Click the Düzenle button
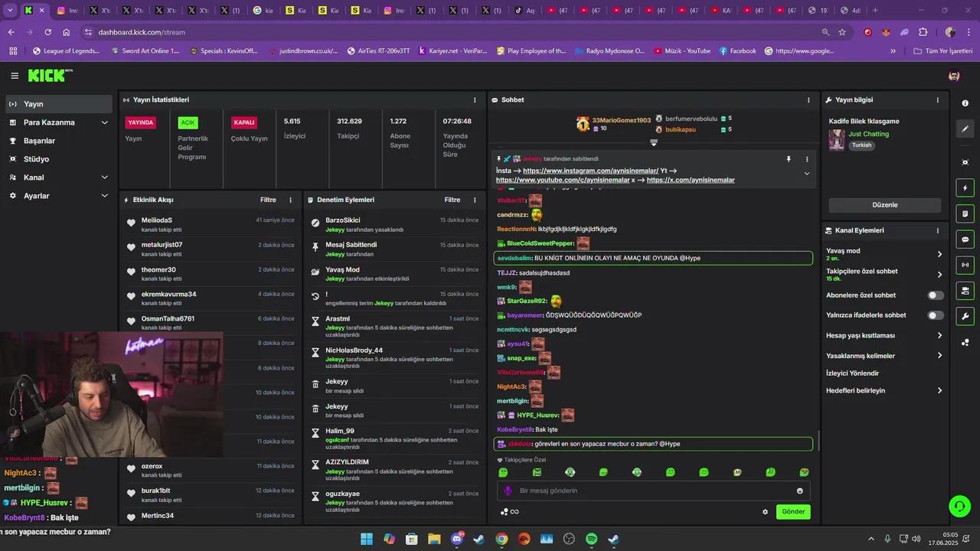Viewport: 980px width, 551px height. tap(885, 205)
